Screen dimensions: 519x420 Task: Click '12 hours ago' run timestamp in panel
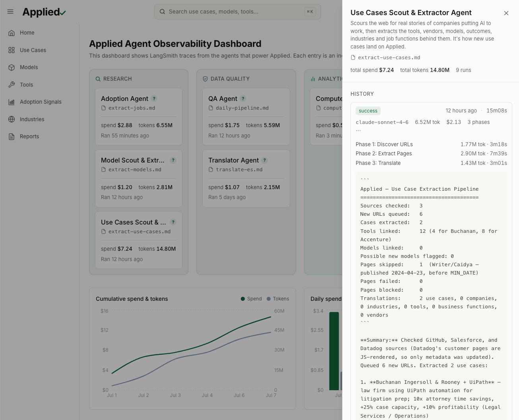pos(461,111)
